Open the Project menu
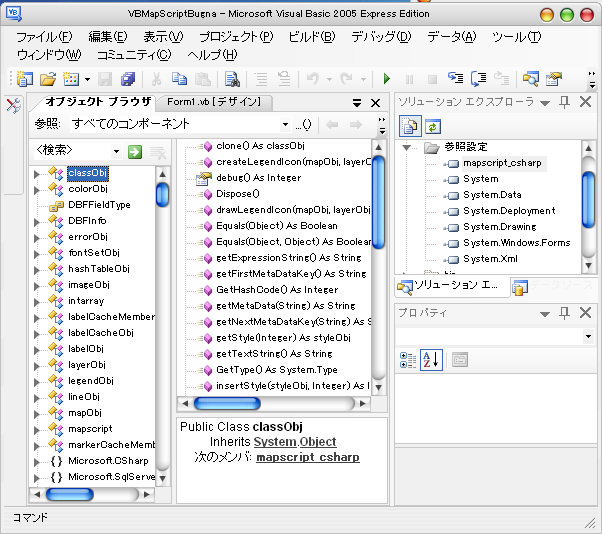Image resolution: width=602 pixels, height=534 pixels. coord(236,37)
